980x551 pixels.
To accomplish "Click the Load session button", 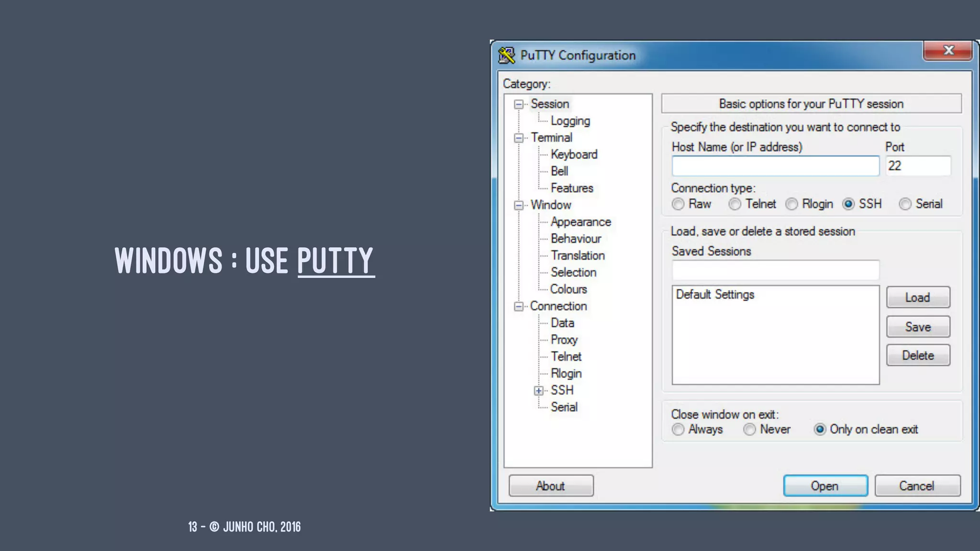I will (x=917, y=298).
